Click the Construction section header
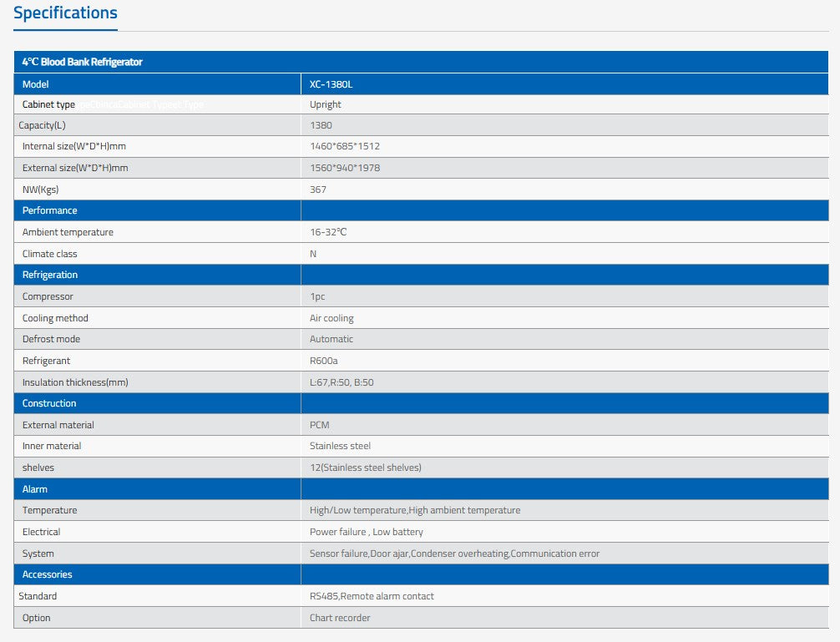The image size is (840, 642). click(x=48, y=402)
